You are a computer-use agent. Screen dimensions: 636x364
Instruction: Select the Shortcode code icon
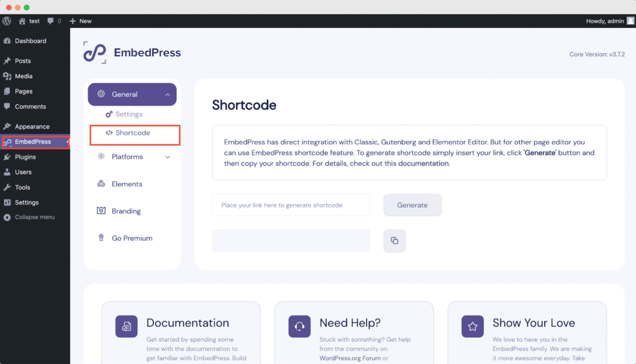click(108, 132)
